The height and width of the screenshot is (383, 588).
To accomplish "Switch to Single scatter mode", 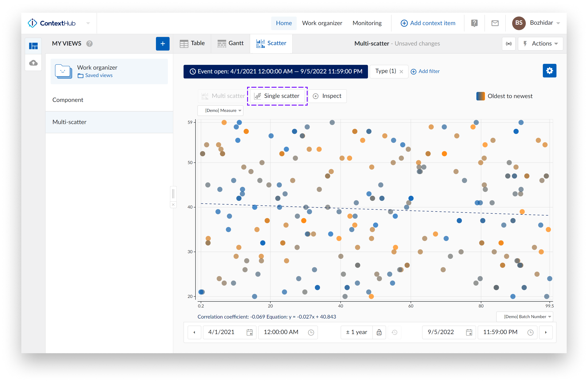I will click(277, 96).
